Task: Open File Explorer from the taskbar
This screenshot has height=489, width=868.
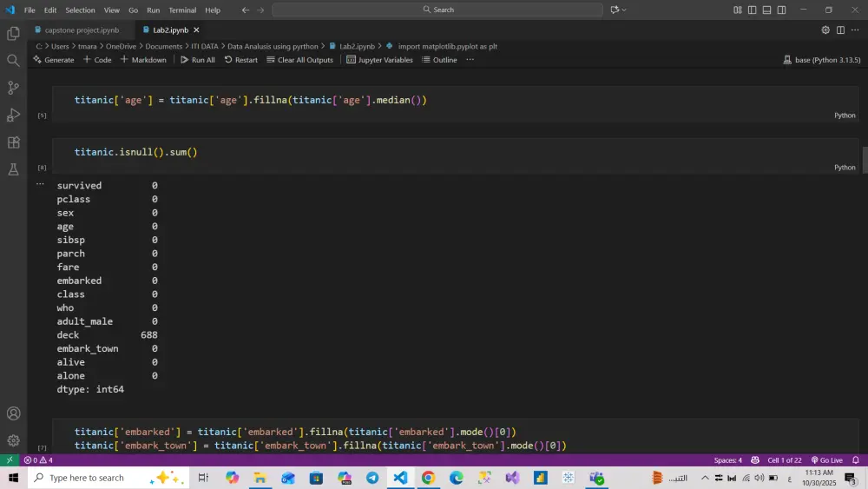Action: coord(260,478)
